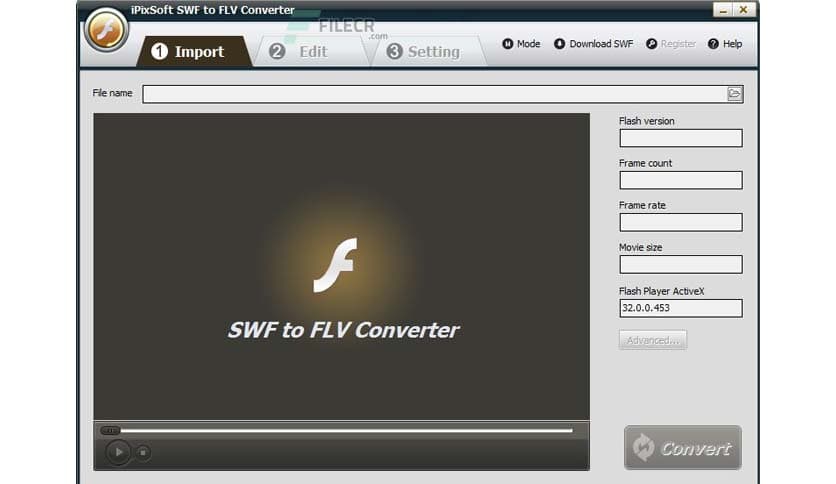Click Download SWF in the top toolbar
This screenshot has height=484, width=836.
coord(593,44)
